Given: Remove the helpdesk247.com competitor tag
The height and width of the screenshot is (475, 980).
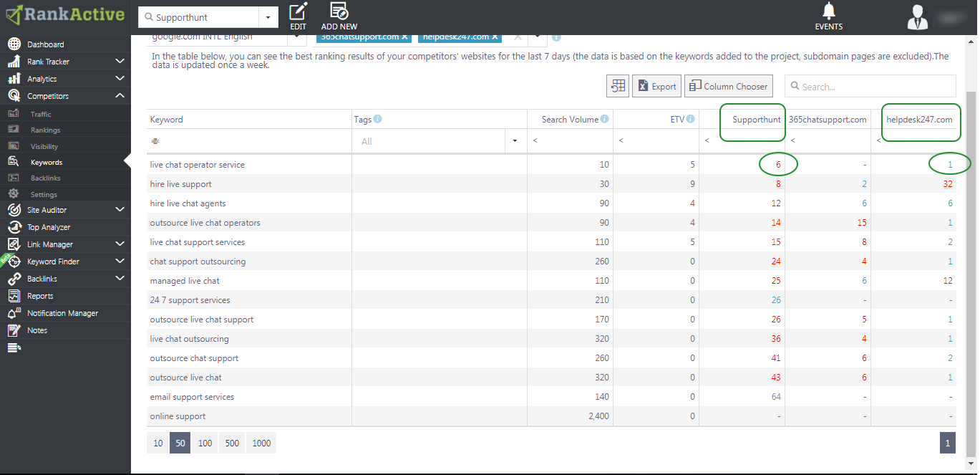Looking at the screenshot, I should (x=495, y=37).
